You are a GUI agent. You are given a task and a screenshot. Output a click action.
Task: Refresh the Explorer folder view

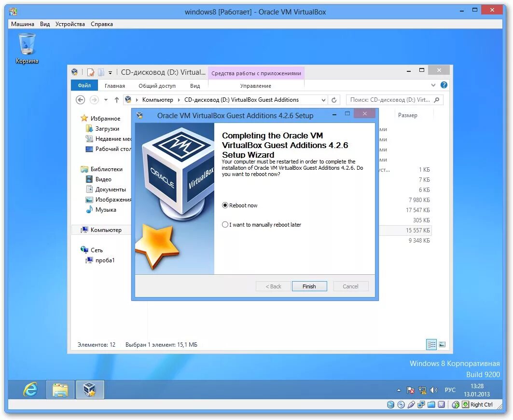[334, 100]
